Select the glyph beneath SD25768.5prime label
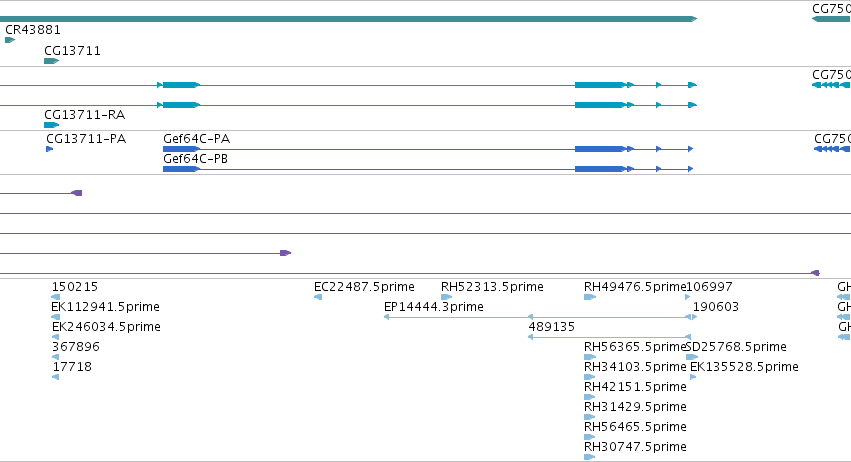The width and height of the screenshot is (851, 462). pos(692,357)
